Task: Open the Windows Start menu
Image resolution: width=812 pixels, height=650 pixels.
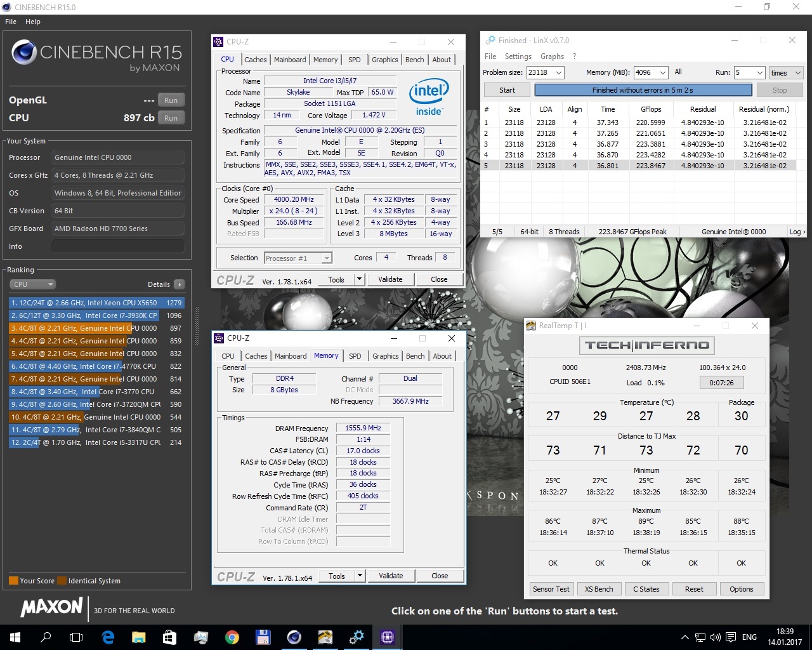Action: tap(15, 637)
